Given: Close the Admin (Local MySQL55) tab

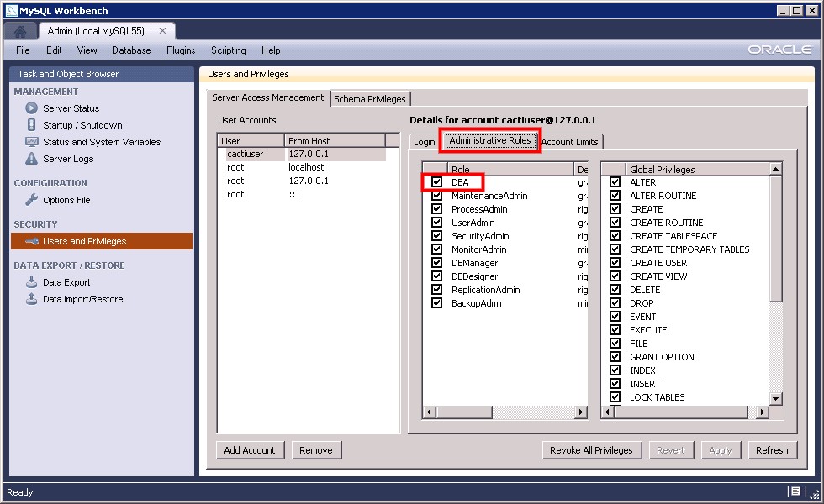Looking at the screenshot, I should coord(163,31).
